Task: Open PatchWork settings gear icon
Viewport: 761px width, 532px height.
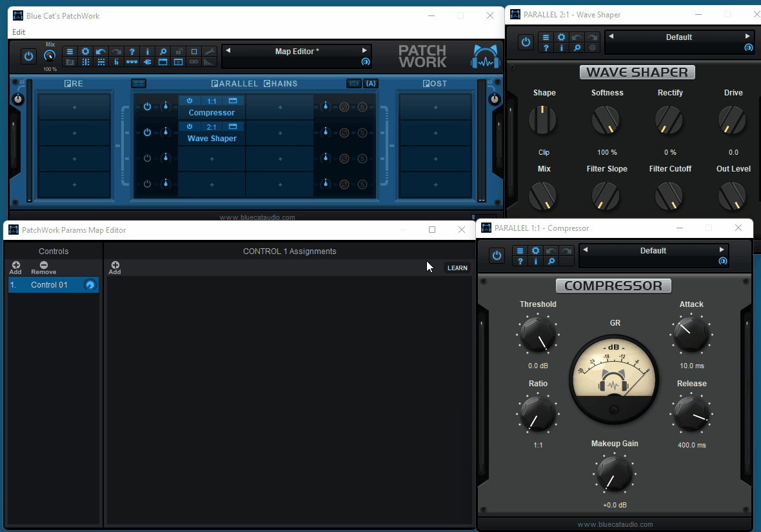Action: 85,52
